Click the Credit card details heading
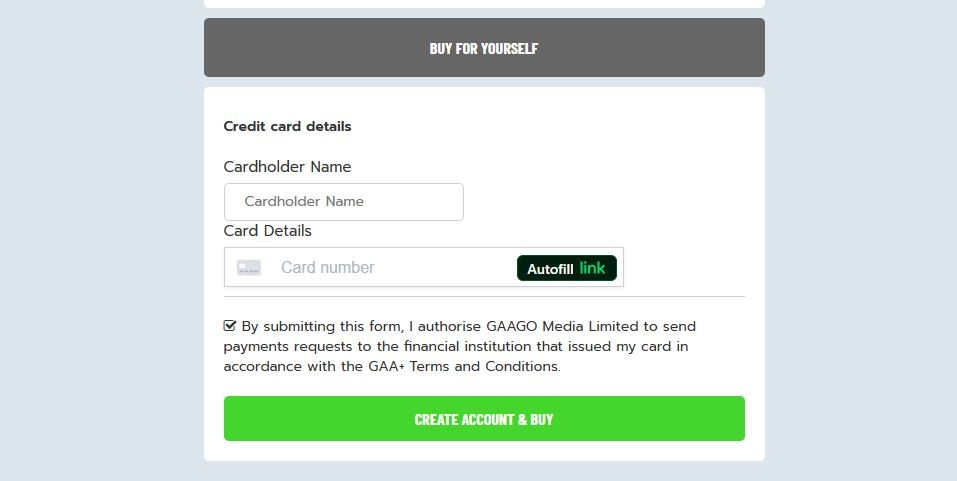This screenshot has height=481, width=957. (x=287, y=126)
